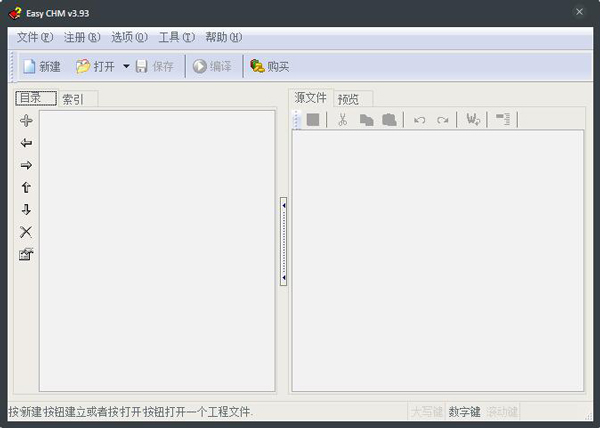Close the Easy CHM window

(579, 12)
